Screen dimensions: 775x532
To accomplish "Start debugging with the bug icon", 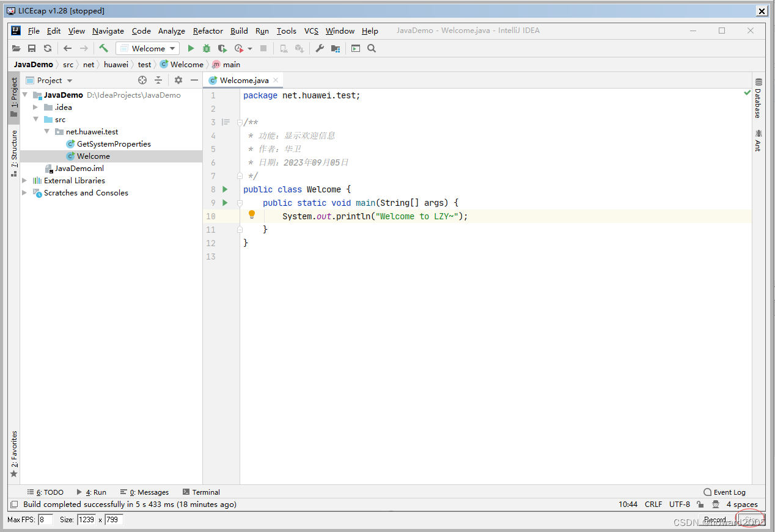I will click(x=207, y=48).
